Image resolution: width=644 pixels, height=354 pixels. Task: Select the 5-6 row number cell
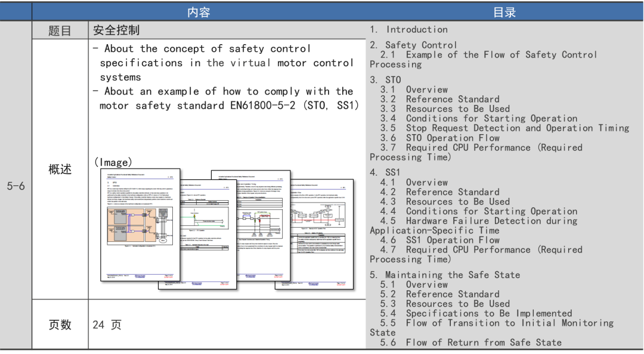point(16,186)
